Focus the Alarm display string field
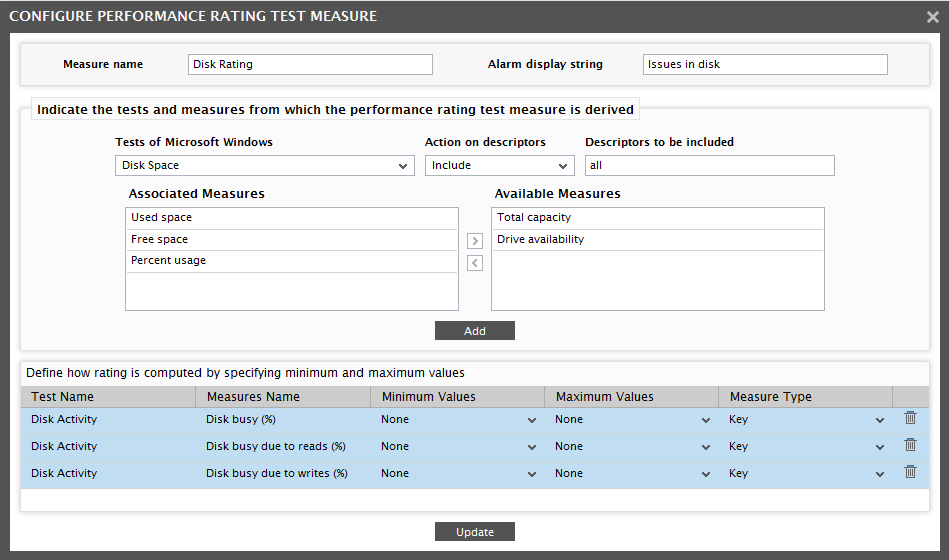 coord(765,64)
